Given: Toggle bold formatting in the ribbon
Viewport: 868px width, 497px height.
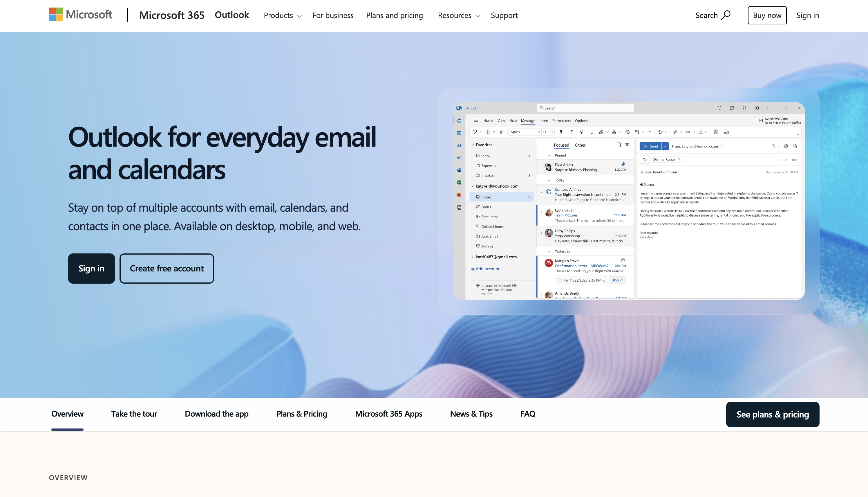Looking at the screenshot, I should 561,132.
